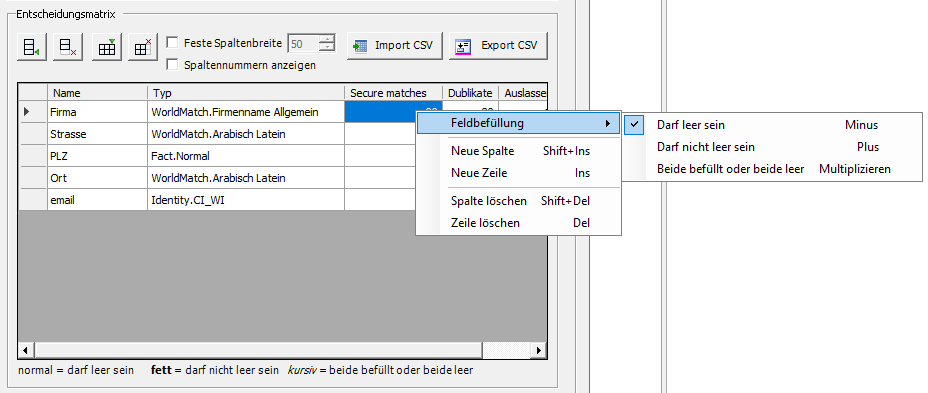The width and height of the screenshot is (928, 393).
Task: Click the grid's right scroll arrow
Action: click(539, 350)
